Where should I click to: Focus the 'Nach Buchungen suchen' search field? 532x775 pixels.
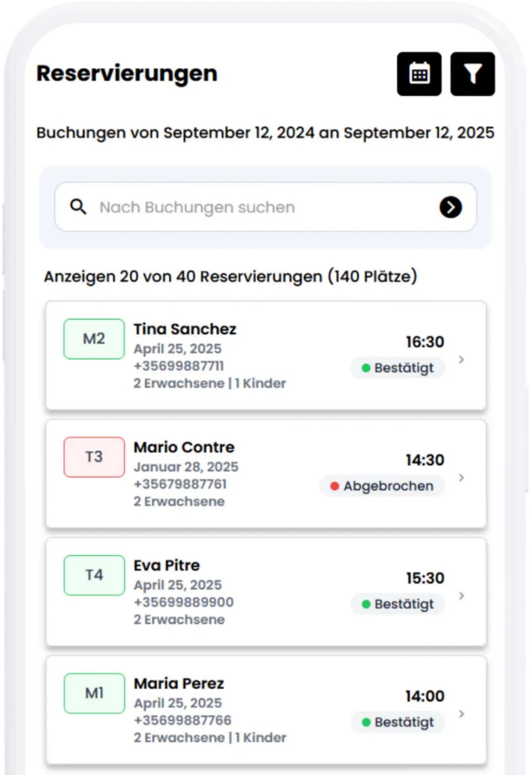pos(265,207)
